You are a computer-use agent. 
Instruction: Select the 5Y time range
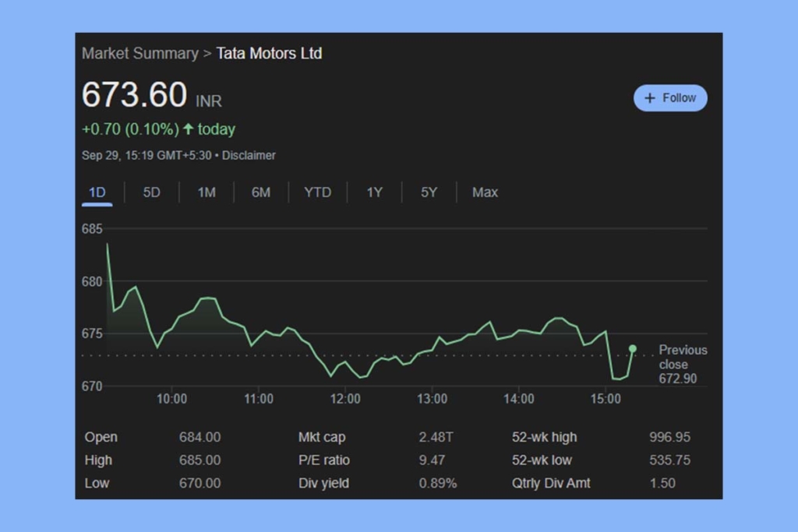[x=428, y=192]
